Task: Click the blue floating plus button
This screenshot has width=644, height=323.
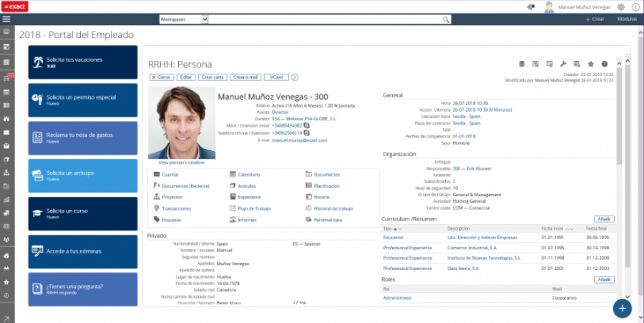Action: click(x=622, y=308)
